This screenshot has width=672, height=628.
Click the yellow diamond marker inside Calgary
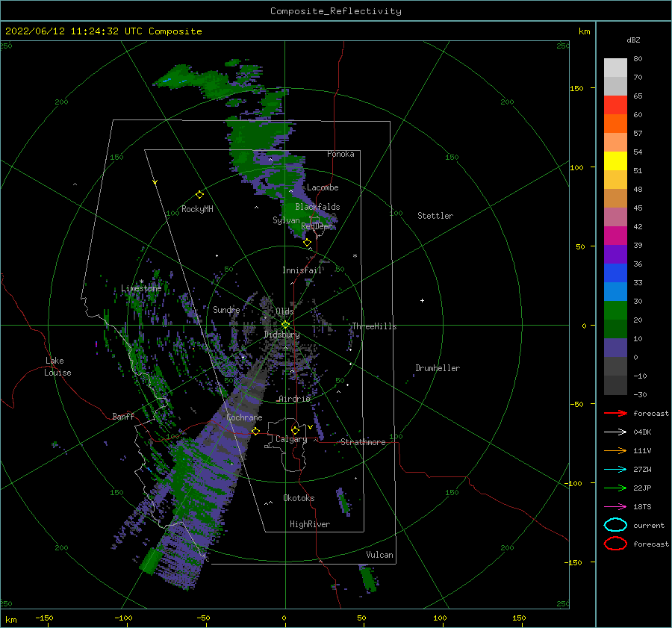pos(295,430)
